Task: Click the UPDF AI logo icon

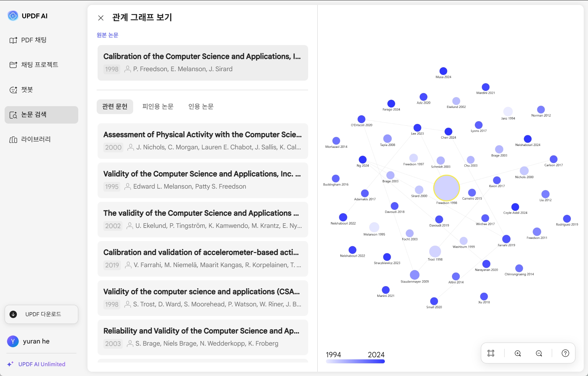Action: [x=13, y=16]
